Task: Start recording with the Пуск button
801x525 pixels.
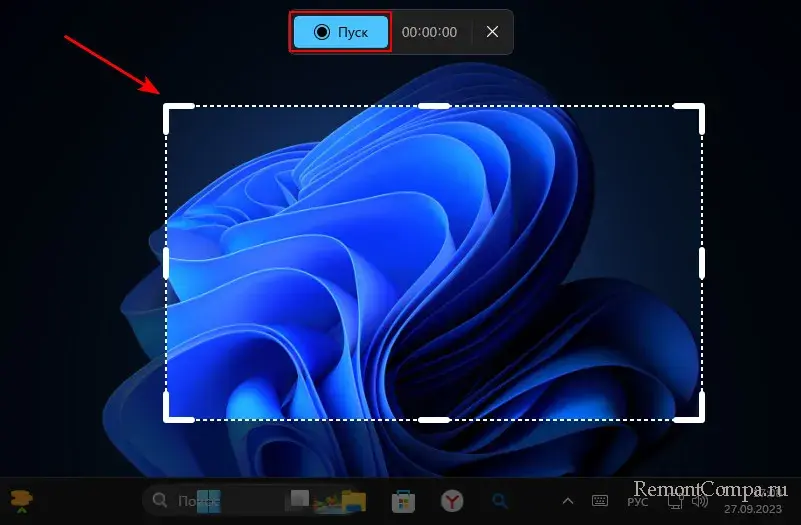Action: [340, 32]
